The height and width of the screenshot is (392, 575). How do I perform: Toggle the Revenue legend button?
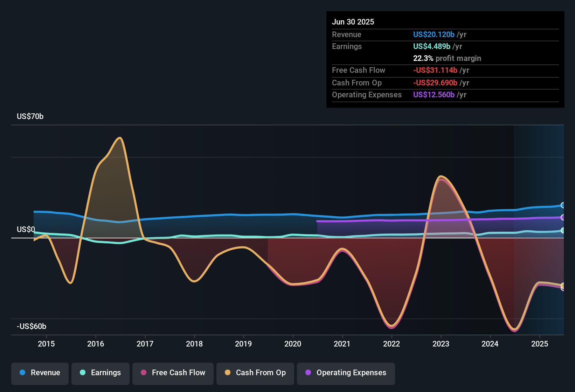pyautogui.click(x=40, y=373)
